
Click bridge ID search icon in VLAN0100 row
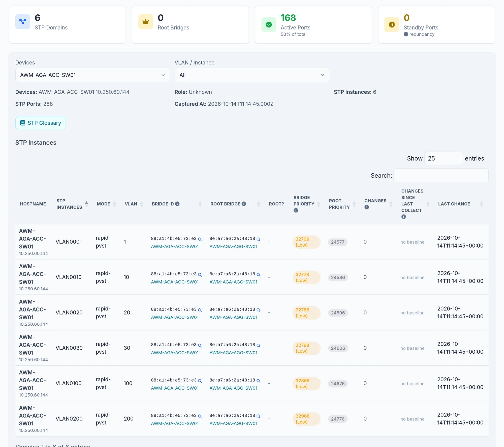click(200, 381)
